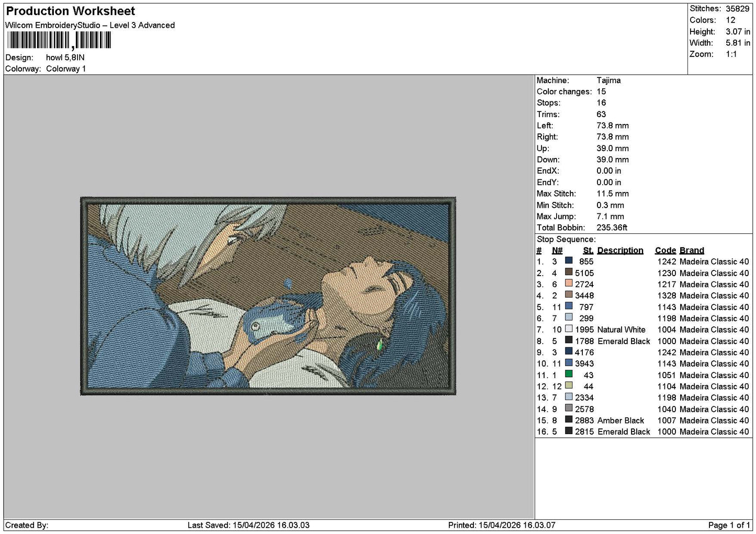Click the 'Code' column header
The image size is (756, 534).
[665, 251]
